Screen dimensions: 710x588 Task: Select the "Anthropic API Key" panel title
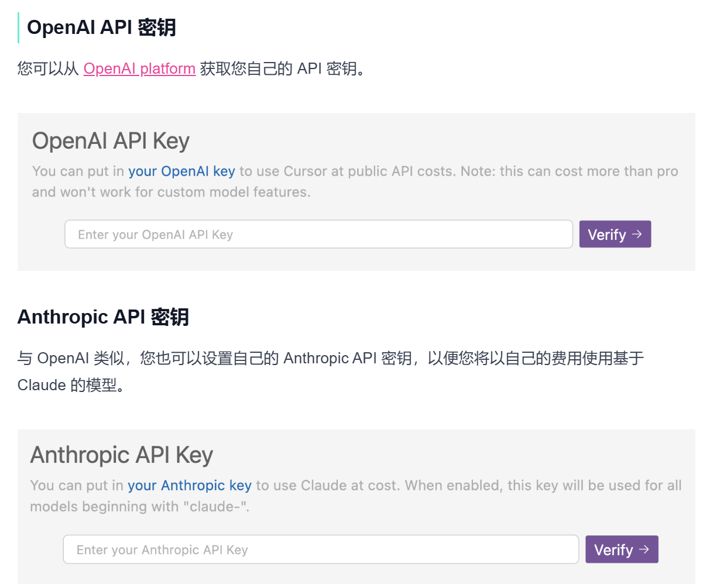121,455
